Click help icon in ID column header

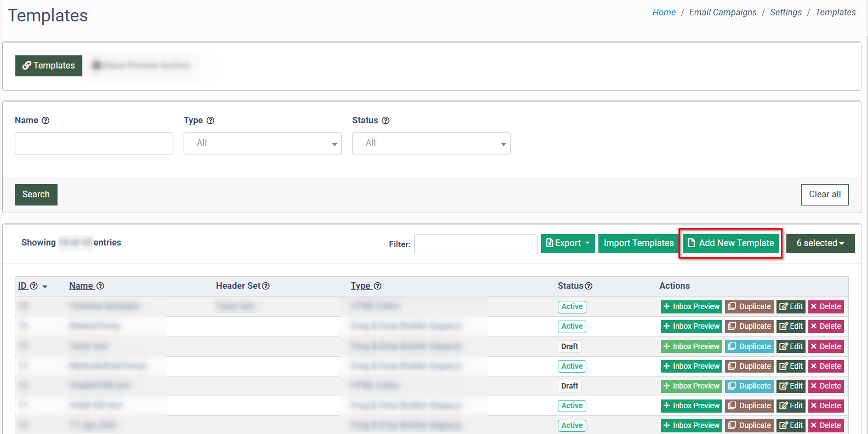click(34, 286)
